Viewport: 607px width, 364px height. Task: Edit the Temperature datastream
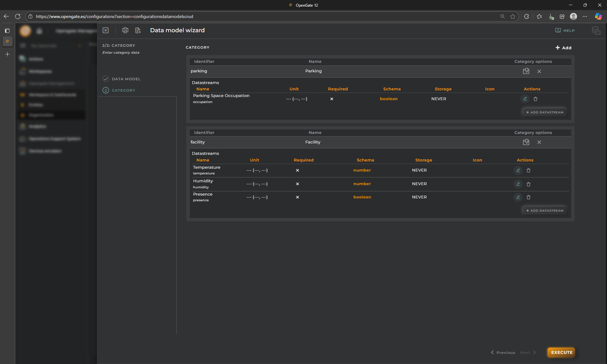coord(518,170)
